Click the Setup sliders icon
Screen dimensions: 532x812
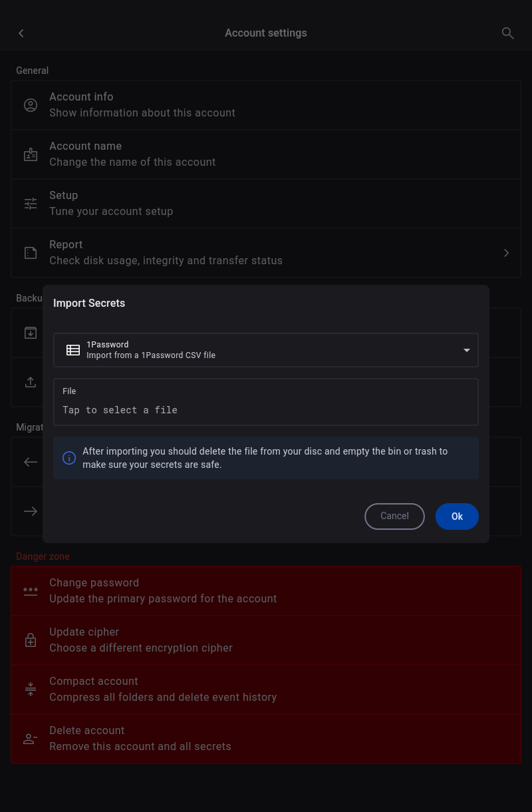click(31, 204)
